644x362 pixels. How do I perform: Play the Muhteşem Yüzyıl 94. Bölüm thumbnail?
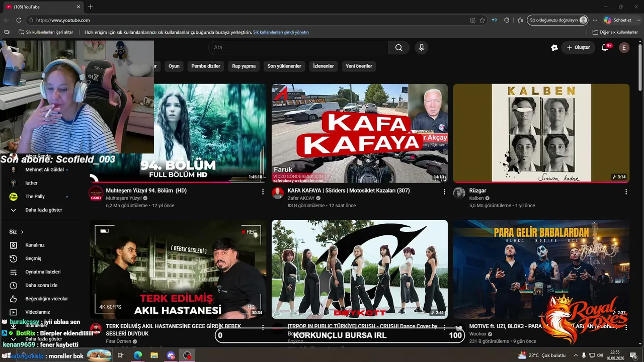click(x=210, y=133)
